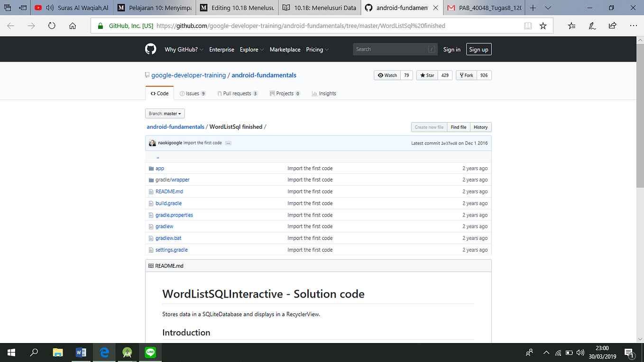
Task: Click naokigoogle's commit avatar
Action: click(x=152, y=143)
